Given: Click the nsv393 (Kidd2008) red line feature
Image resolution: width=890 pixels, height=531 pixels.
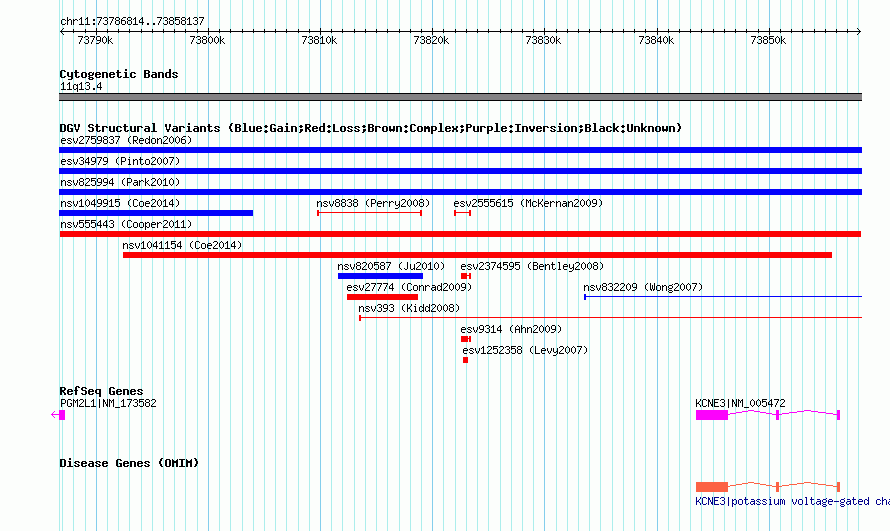Looking at the screenshot, I should [611, 318].
